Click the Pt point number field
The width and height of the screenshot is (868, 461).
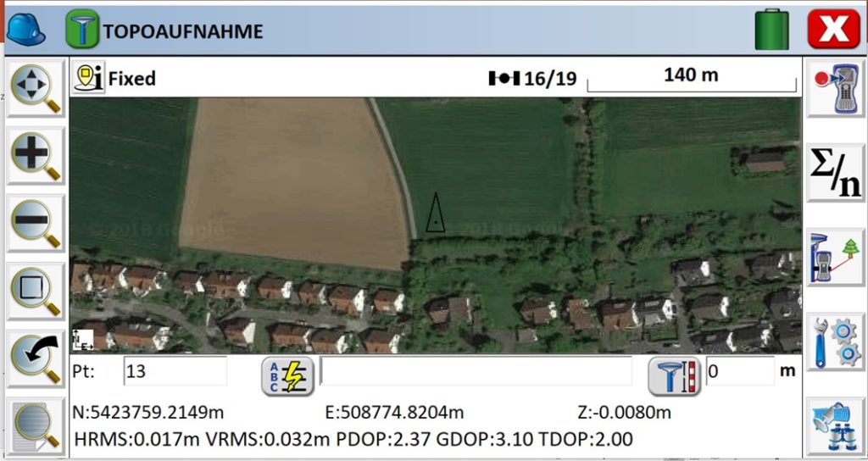point(175,371)
